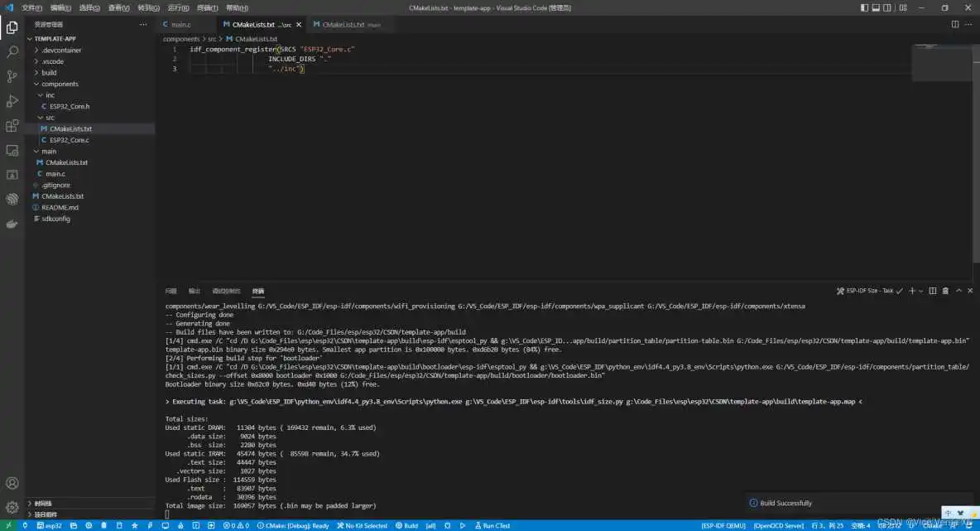Viewport: 980px width, 531px height.
Task: Click the src breadcrumb above the editor
Action: click(x=211, y=39)
